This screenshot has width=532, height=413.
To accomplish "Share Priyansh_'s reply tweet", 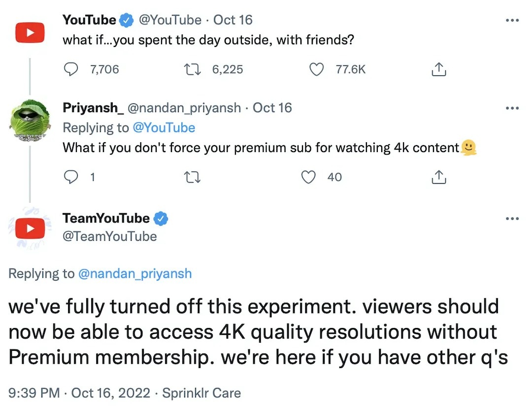I will [x=438, y=178].
